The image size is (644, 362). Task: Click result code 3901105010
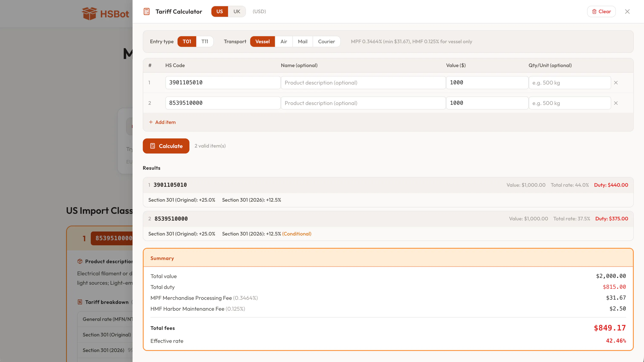click(170, 185)
